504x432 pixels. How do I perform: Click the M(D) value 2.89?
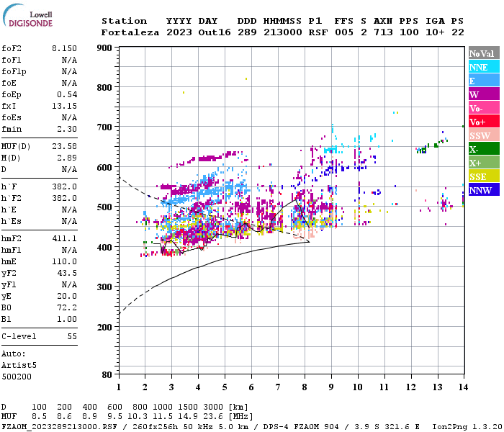click(x=67, y=158)
